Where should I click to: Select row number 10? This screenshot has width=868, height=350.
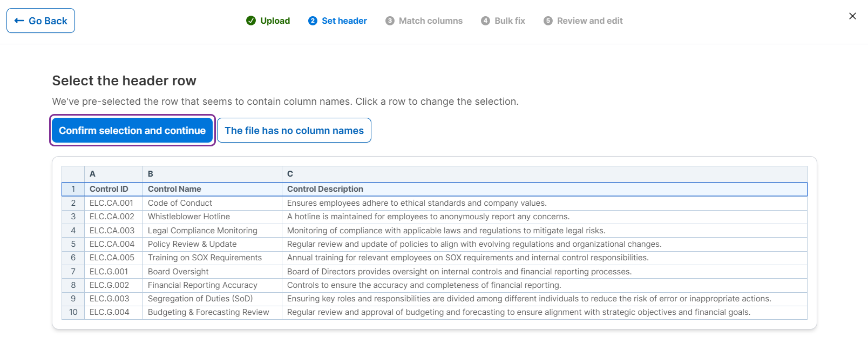(x=73, y=312)
